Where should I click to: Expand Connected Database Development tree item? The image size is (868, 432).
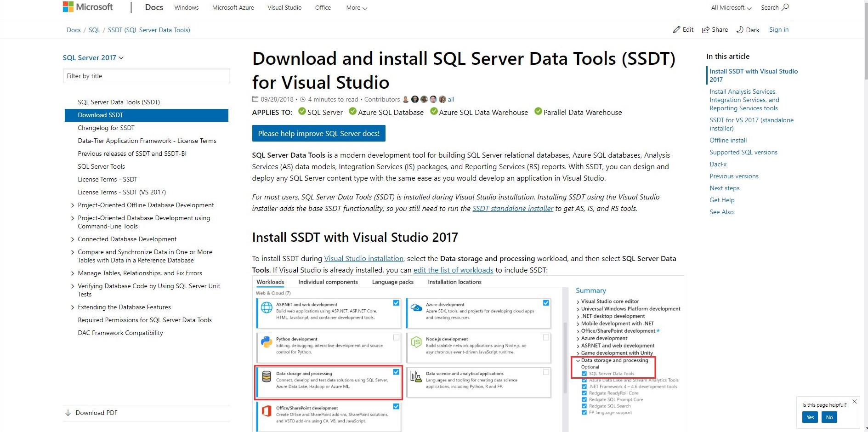coord(73,239)
